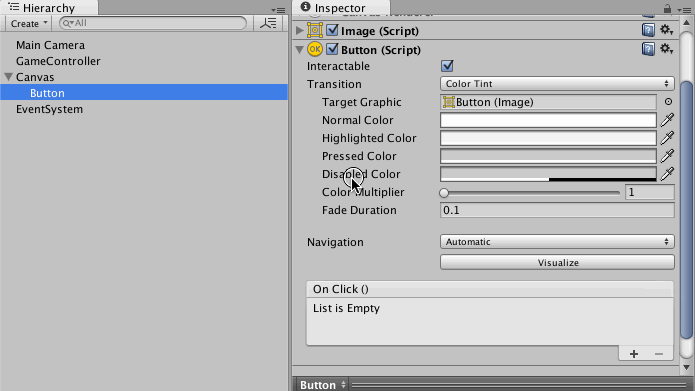Open the Create dropdown in Hierarchy
The height and width of the screenshot is (391, 695).
coord(29,23)
